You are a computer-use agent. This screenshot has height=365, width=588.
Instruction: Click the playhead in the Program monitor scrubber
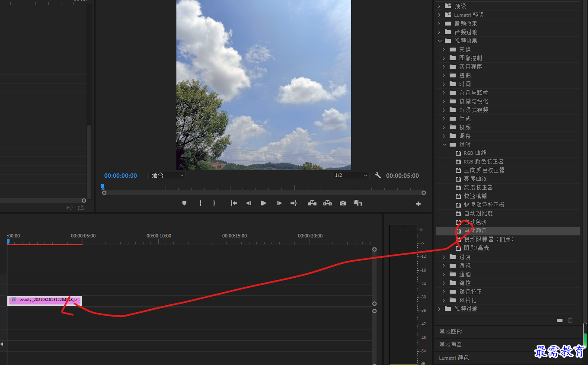click(102, 187)
